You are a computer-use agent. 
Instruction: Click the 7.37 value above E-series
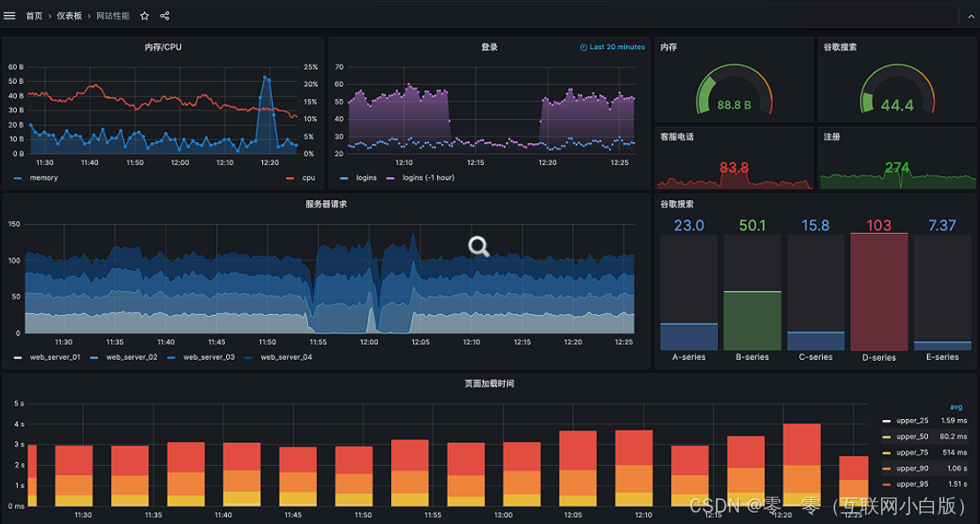(943, 226)
